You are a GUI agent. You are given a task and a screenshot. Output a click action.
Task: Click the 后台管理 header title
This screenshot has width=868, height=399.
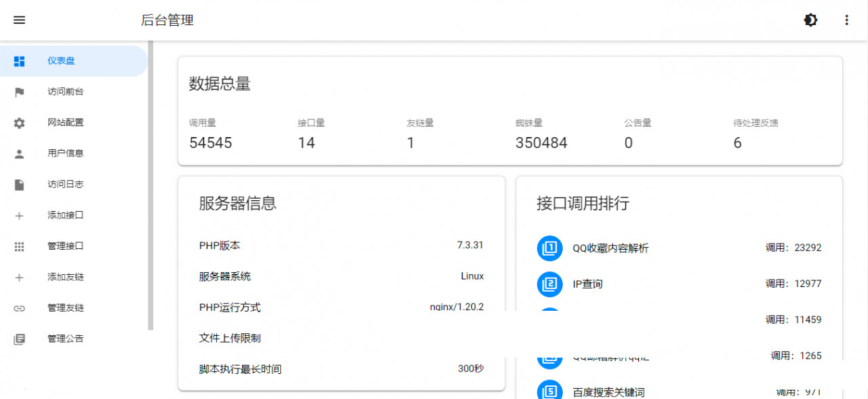(167, 20)
